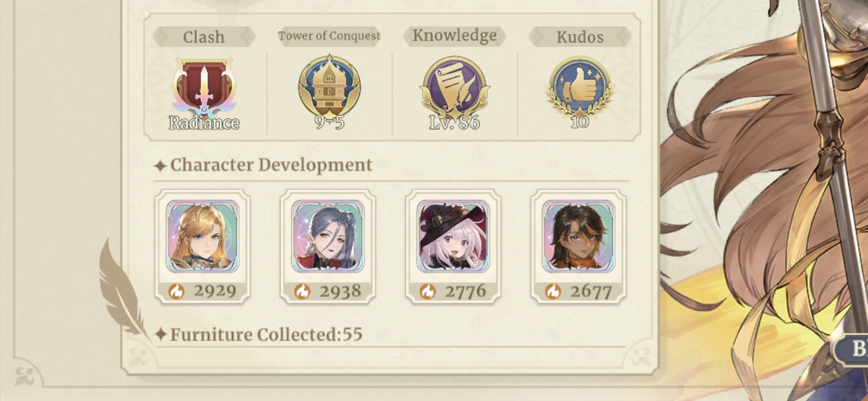Click the Lv. 86 knowledge level text
This screenshot has width=868, height=401.
454,123
